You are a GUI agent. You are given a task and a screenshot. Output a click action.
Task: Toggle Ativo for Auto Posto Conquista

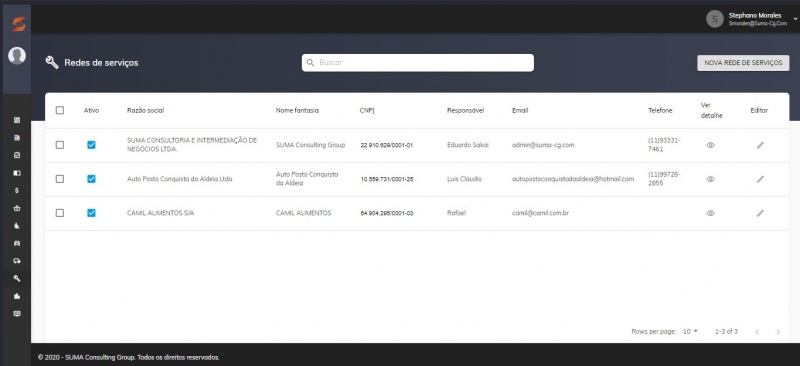pos(91,179)
